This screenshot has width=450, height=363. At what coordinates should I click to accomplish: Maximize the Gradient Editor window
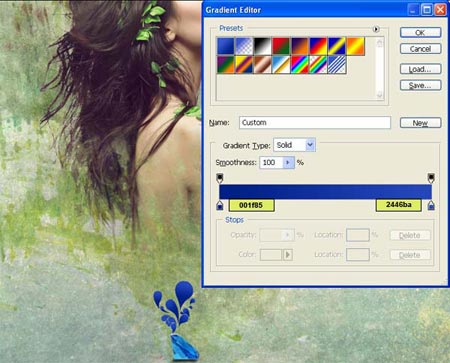pyautogui.click(x=427, y=10)
